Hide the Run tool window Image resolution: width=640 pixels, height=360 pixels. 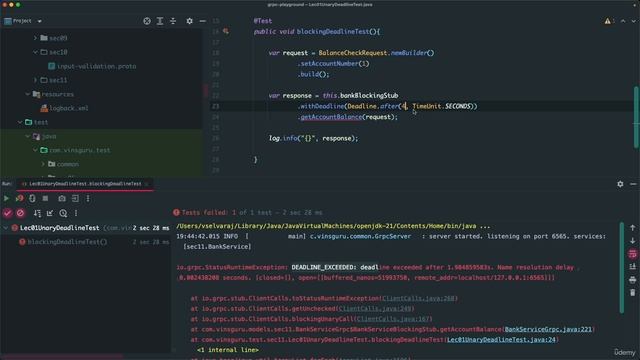[x=633, y=184]
